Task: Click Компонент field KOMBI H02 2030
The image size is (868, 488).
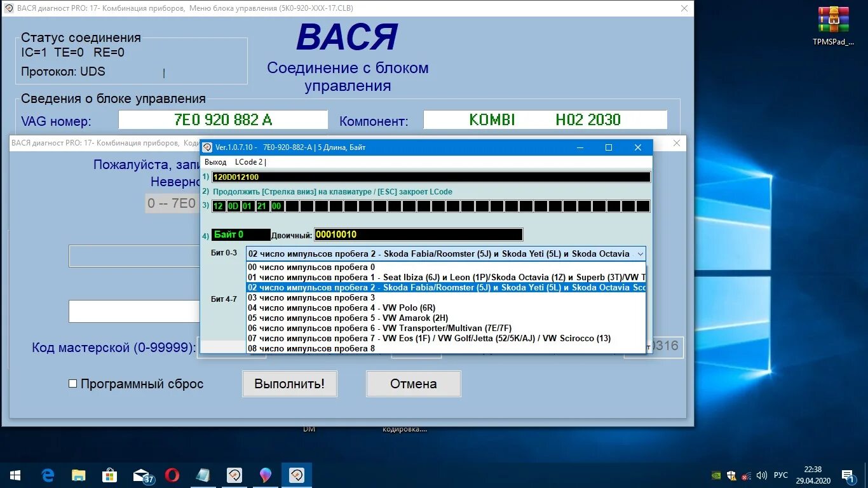Action: tap(545, 120)
